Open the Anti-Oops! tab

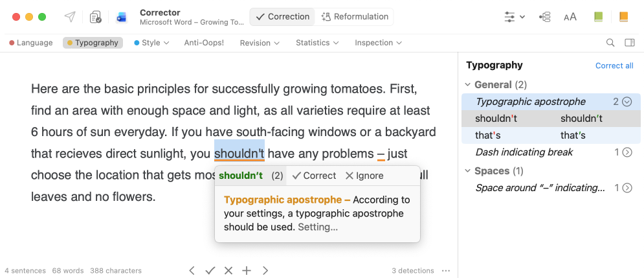[204, 43]
